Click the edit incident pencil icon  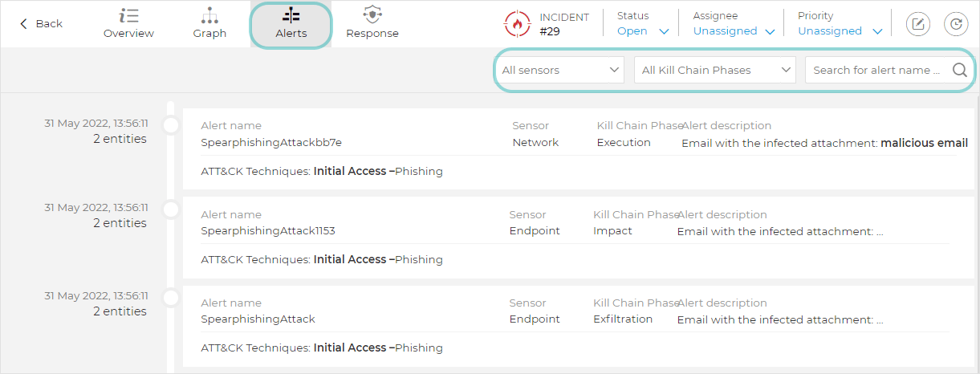coord(918,24)
